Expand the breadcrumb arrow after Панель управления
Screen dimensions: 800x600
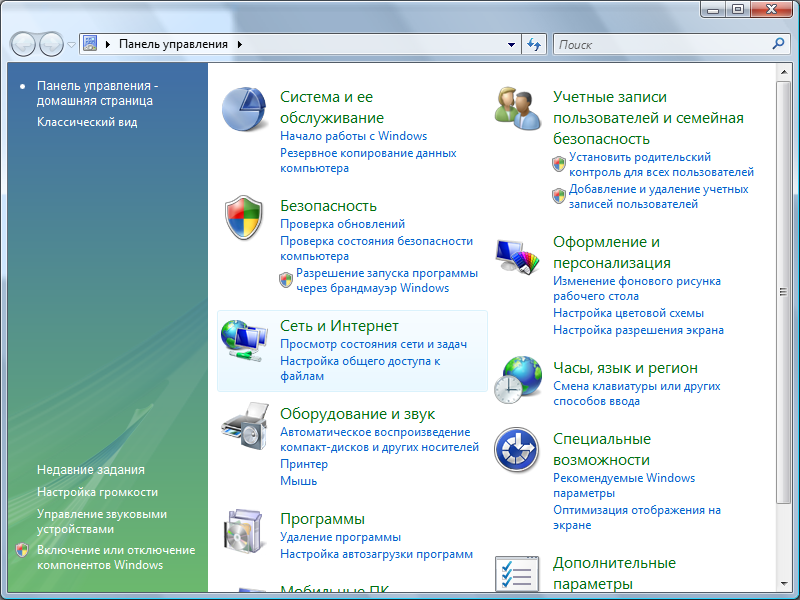[x=240, y=44]
